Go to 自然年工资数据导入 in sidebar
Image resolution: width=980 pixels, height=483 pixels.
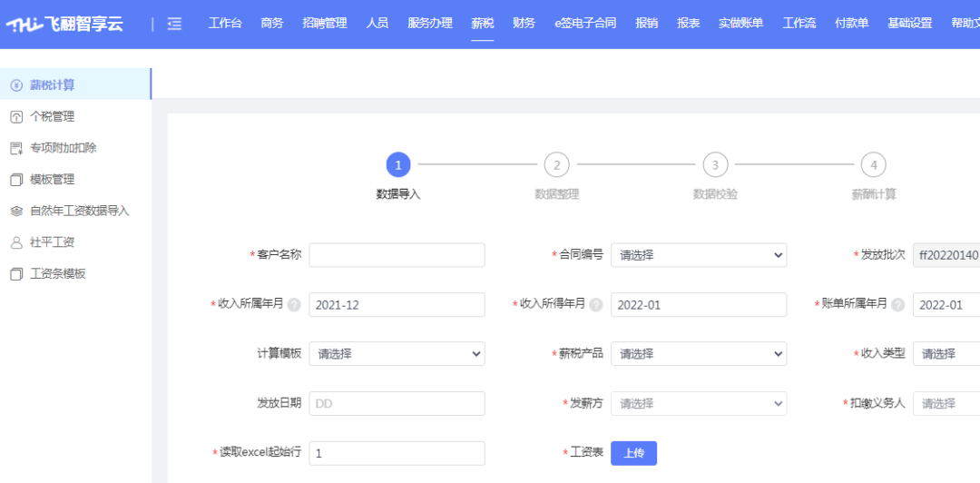(x=75, y=211)
